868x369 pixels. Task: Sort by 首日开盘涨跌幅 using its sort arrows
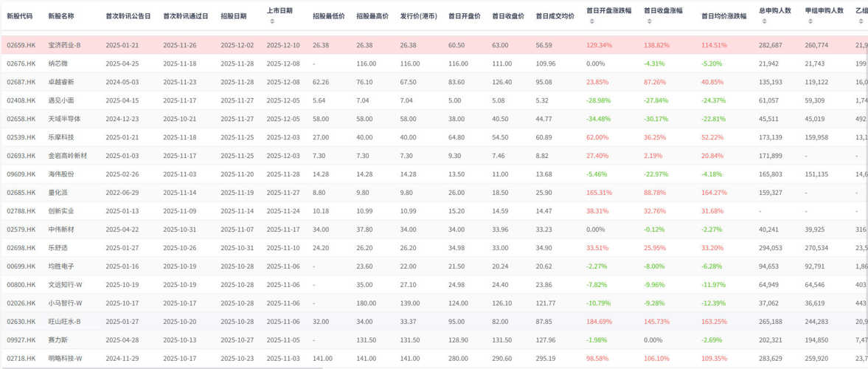pyautogui.click(x=591, y=21)
